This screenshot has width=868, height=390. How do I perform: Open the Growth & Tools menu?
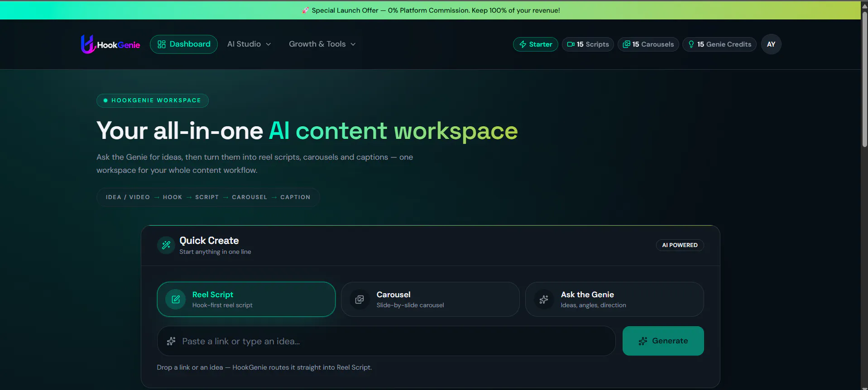[x=322, y=44]
